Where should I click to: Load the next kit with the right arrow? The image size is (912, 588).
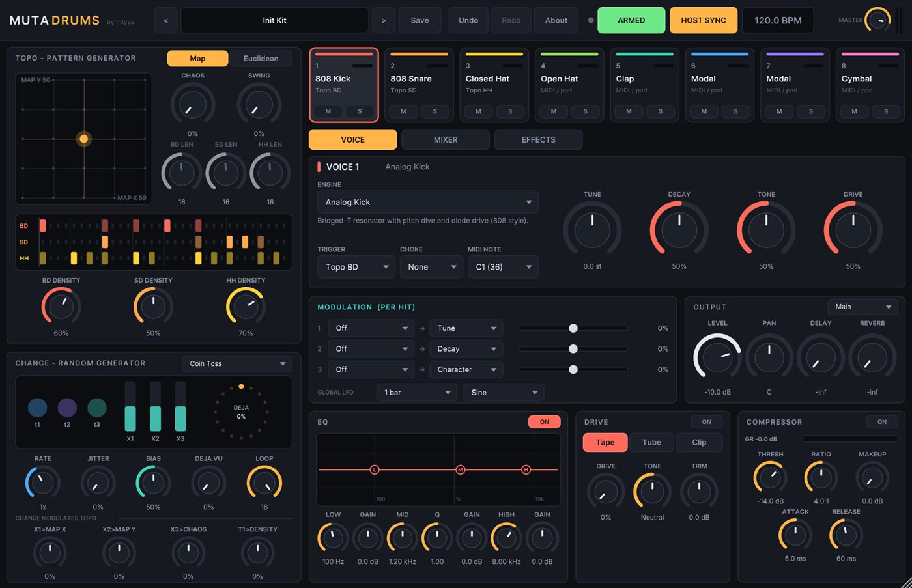click(x=384, y=20)
